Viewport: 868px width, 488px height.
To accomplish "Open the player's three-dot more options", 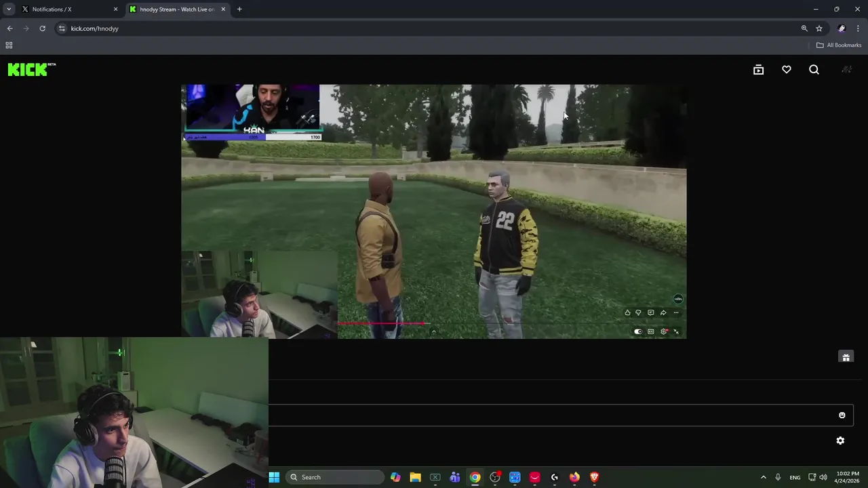I will click(x=676, y=312).
